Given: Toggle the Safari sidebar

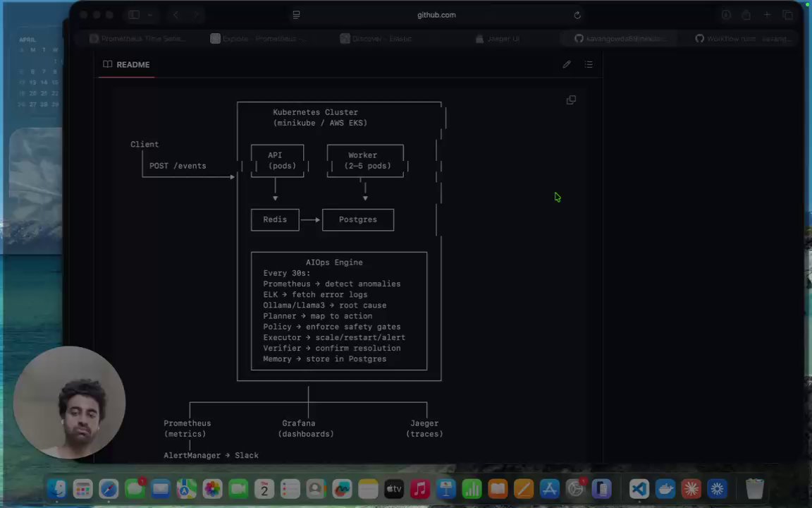Looking at the screenshot, I should [134, 15].
